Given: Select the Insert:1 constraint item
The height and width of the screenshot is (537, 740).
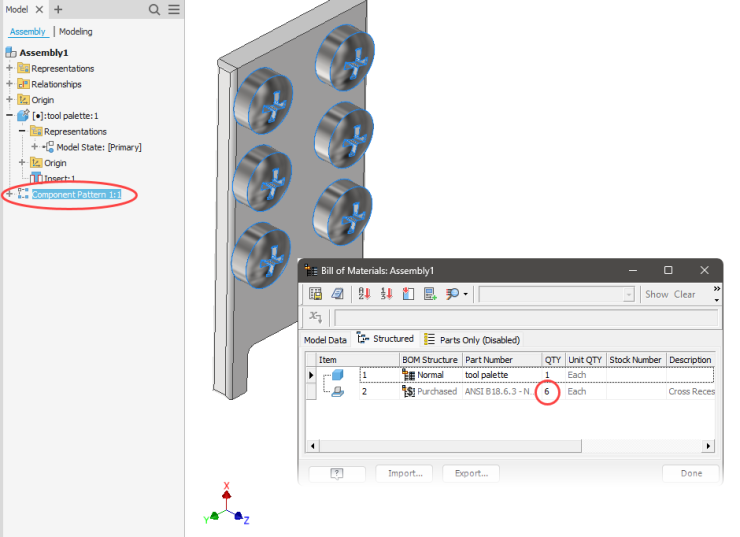Looking at the screenshot, I should pyautogui.click(x=59, y=178).
